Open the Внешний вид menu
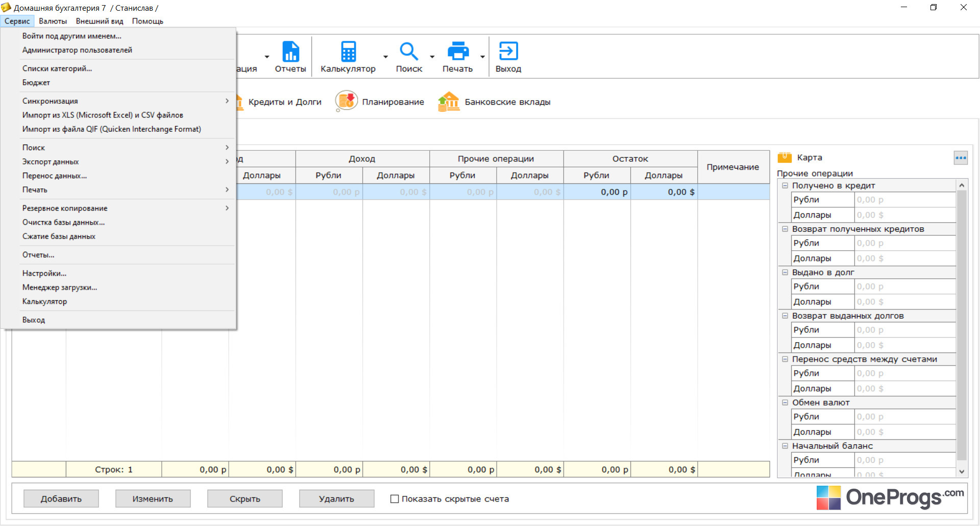Viewport: 980px width, 526px height. coord(100,21)
